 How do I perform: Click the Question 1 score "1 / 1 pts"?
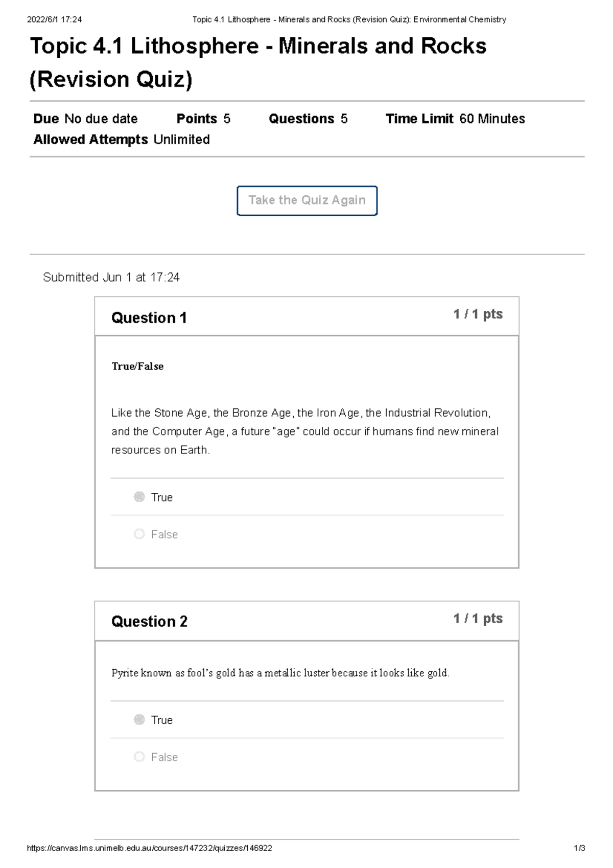tap(478, 314)
